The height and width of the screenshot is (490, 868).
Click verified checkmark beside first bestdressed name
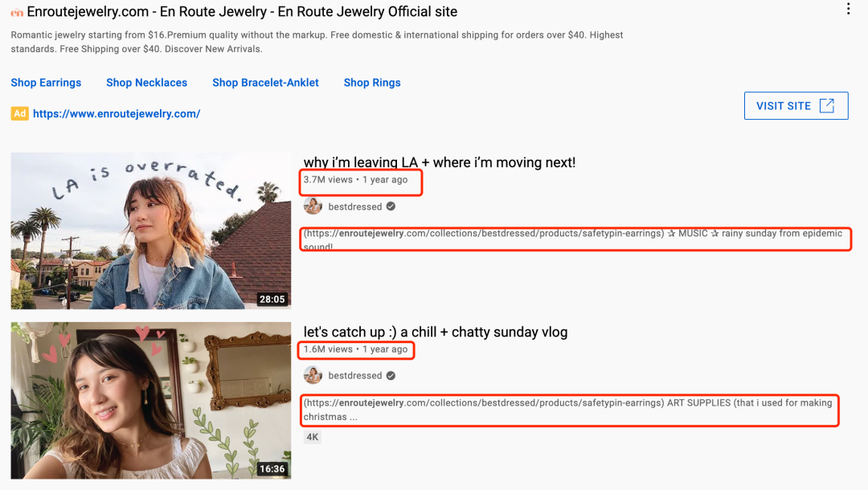[x=391, y=206]
